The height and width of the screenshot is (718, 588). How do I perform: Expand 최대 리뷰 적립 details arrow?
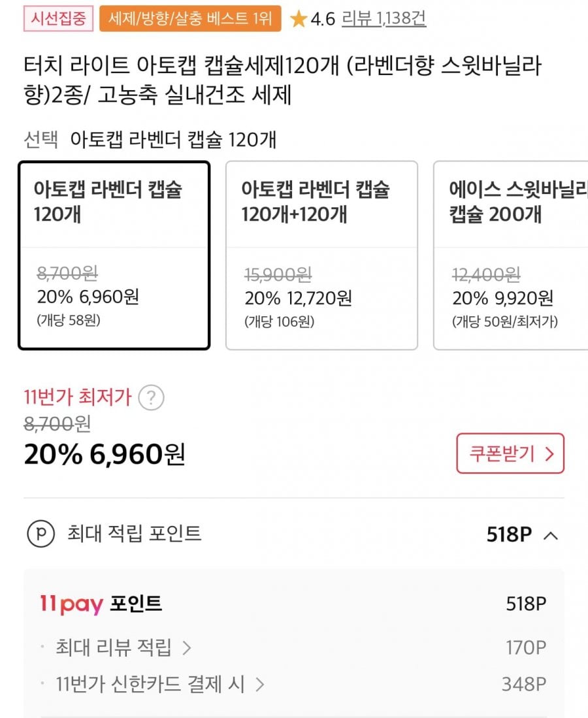[x=187, y=648]
